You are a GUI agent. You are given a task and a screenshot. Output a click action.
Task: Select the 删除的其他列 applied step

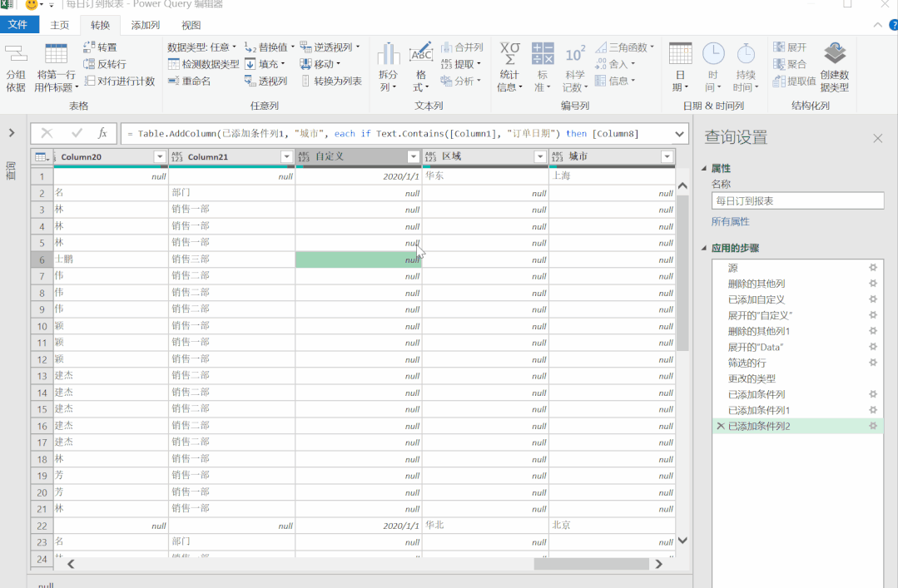click(x=756, y=284)
